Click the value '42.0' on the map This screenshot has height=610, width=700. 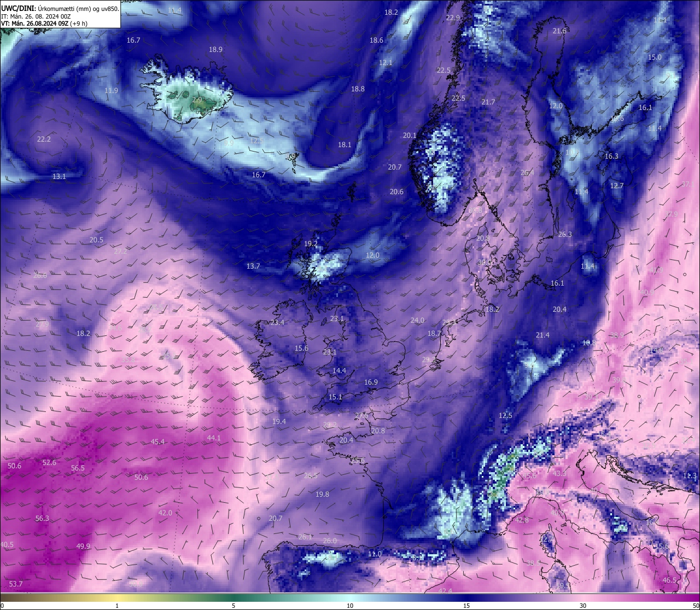coord(165,513)
